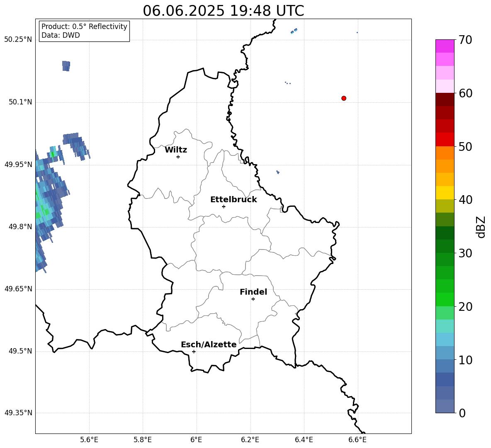Click the 6.4°E longitude label
The width and height of the screenshot is (491, 448).
coord(304,440)
